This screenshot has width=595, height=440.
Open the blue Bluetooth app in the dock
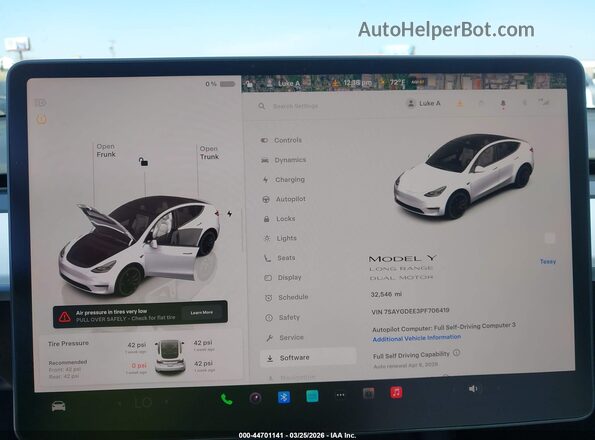coord(284,397)
